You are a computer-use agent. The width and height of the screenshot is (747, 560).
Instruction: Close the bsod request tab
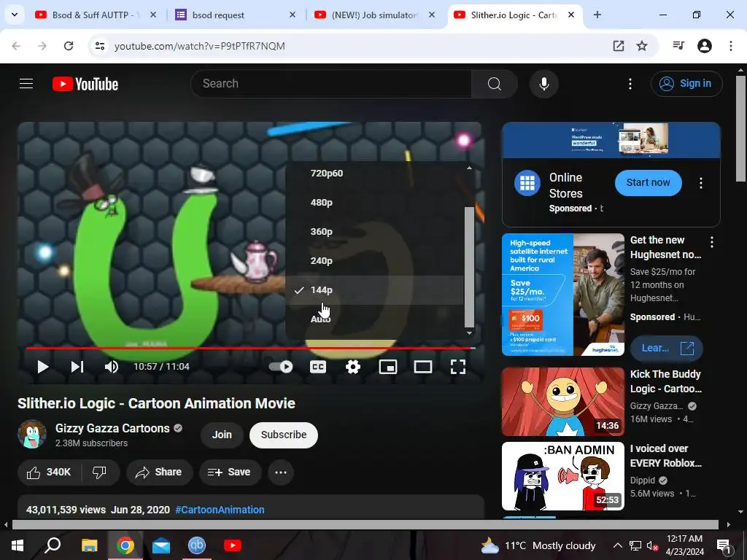[x=293, y=15]
